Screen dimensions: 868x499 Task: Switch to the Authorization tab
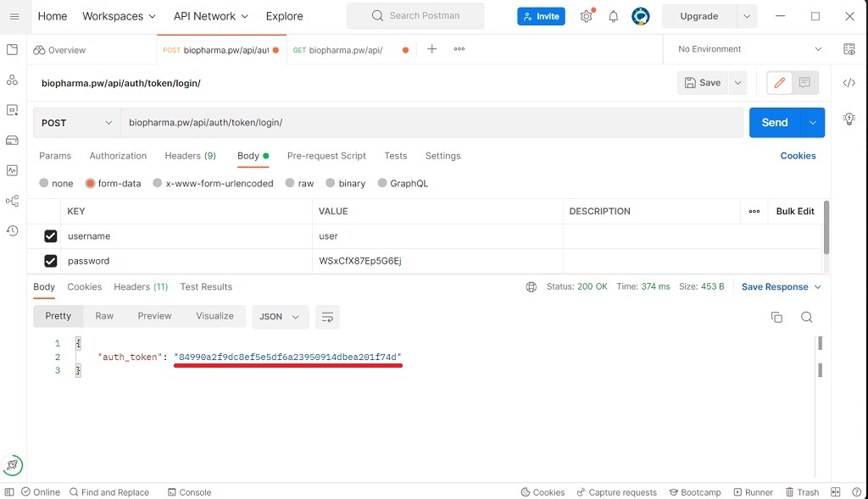118,156
